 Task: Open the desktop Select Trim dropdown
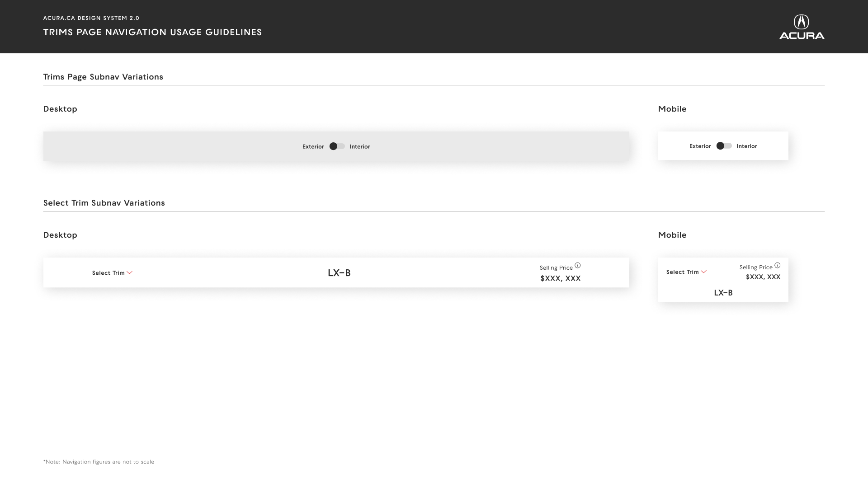click(112, 273)
